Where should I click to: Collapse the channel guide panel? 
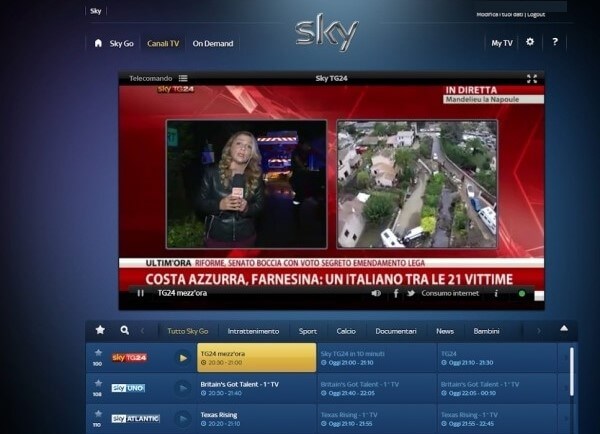(x=564, y=328)
